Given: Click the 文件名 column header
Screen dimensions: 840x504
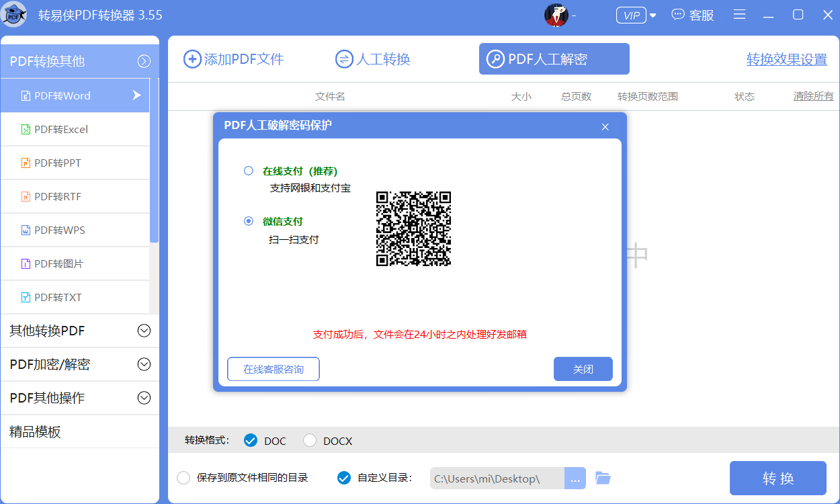Looking at the screenshot, I should point(330,96).
